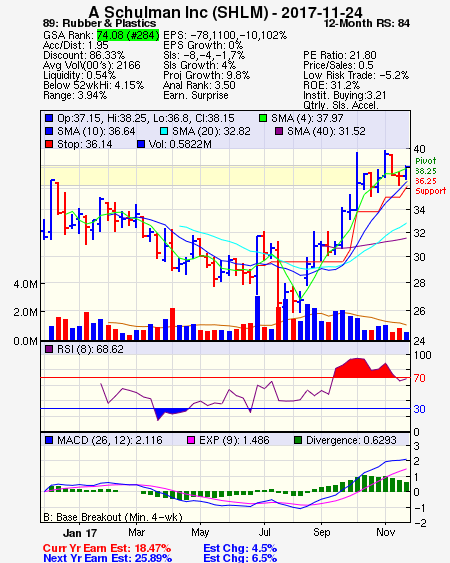The width and height of the screenshot is (450, 563).
Task: Click the ROE: 31.2% text
Action: [x=331, y=85]
